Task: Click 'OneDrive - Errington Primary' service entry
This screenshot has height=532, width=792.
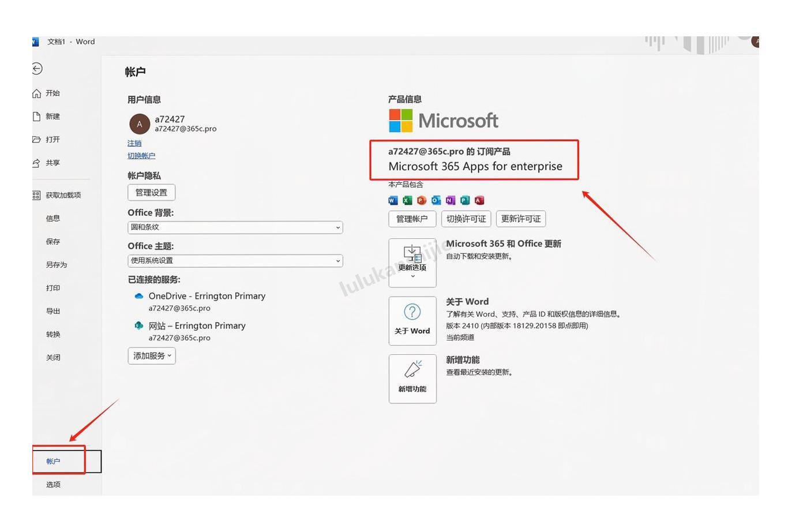Action: click(207, 296)
